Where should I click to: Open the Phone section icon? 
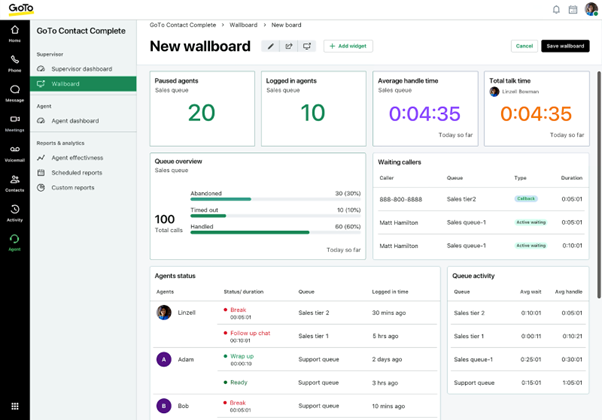pos(15,60)
